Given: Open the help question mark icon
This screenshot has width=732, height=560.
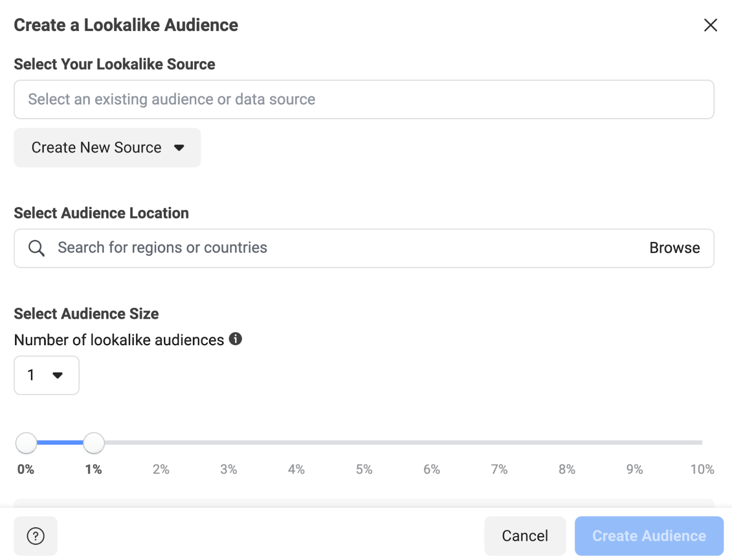Looking at the screenshot, I should click(x=36, y=536).
